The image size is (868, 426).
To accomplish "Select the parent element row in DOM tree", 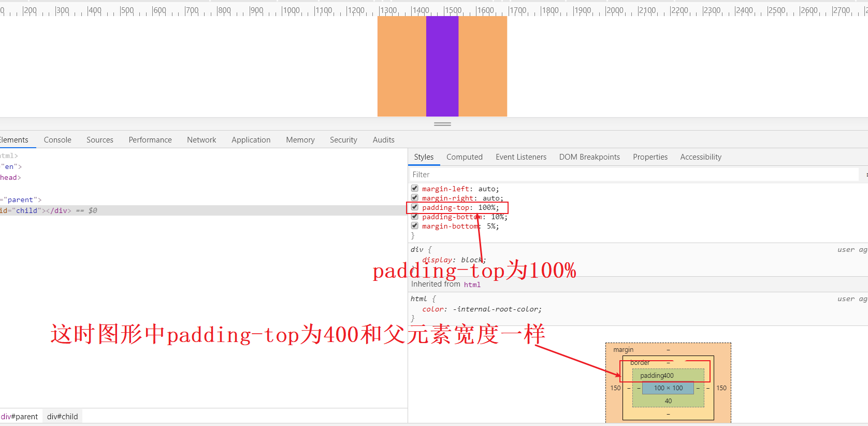I will (x=204, y=200).
